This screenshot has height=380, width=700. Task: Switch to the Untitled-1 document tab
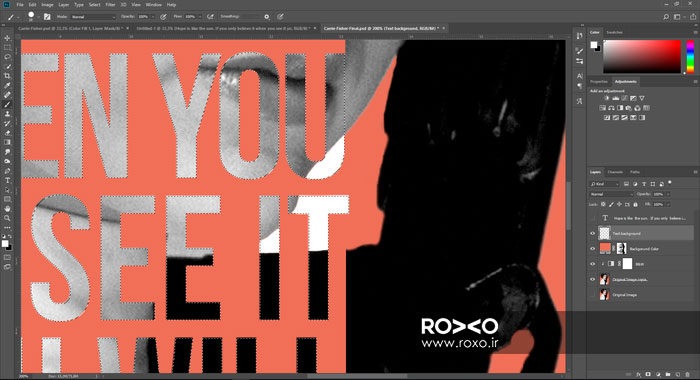222,28
